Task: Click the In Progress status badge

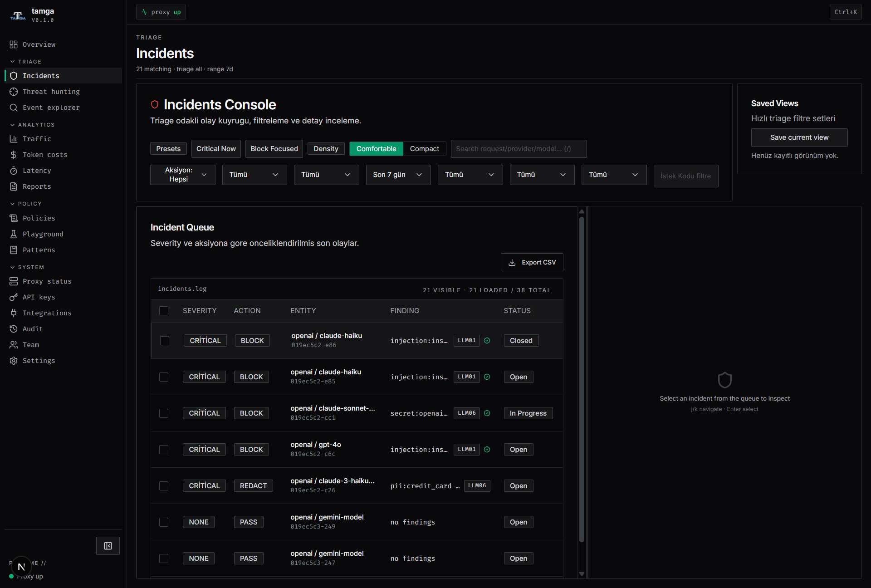Action: [x=528, y=413]
